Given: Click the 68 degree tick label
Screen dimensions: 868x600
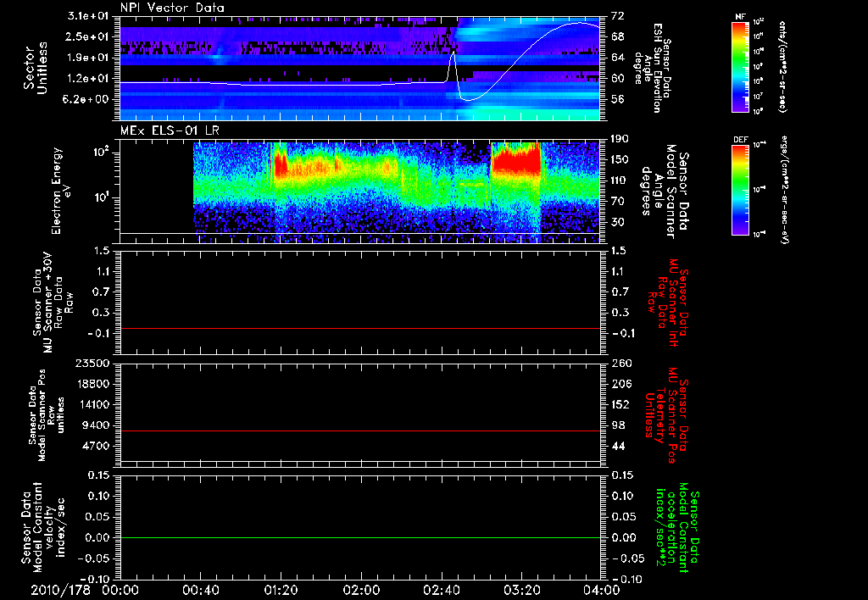Looking at the screenshot, I should 617,36.
